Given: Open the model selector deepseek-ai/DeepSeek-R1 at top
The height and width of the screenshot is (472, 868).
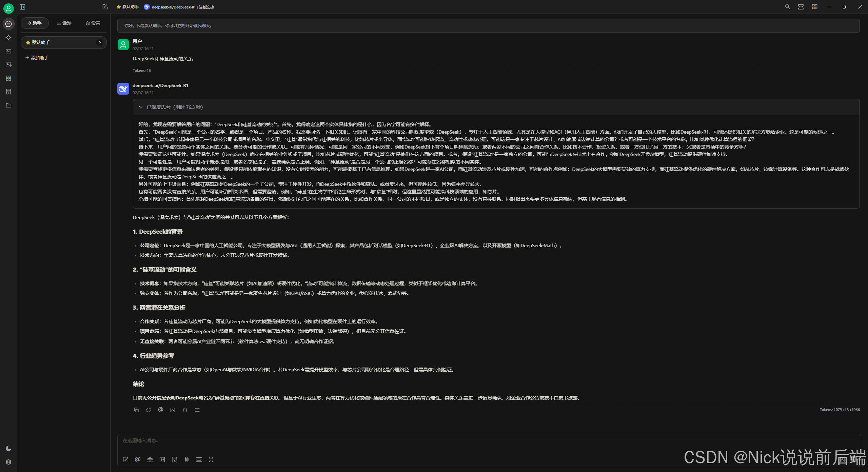Looking at the screenshot, I should [x=179, y=7].
